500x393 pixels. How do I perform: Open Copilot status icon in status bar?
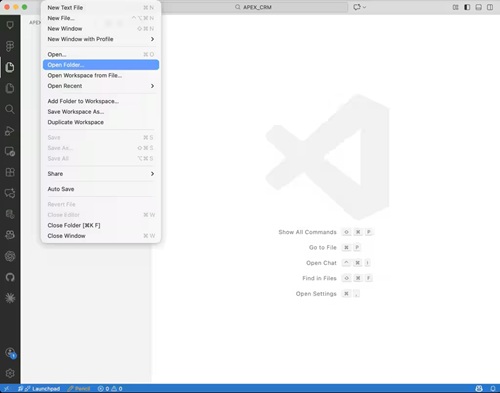(x=479, y=389)
